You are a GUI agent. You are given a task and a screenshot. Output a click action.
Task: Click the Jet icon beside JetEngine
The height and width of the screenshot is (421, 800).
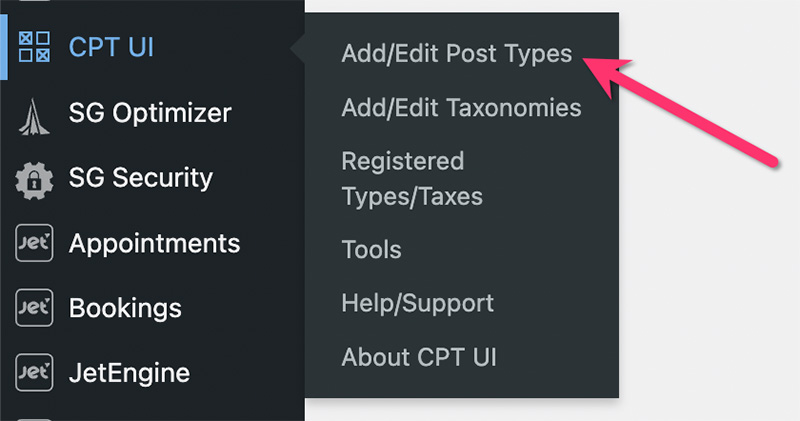coord(34,373)
